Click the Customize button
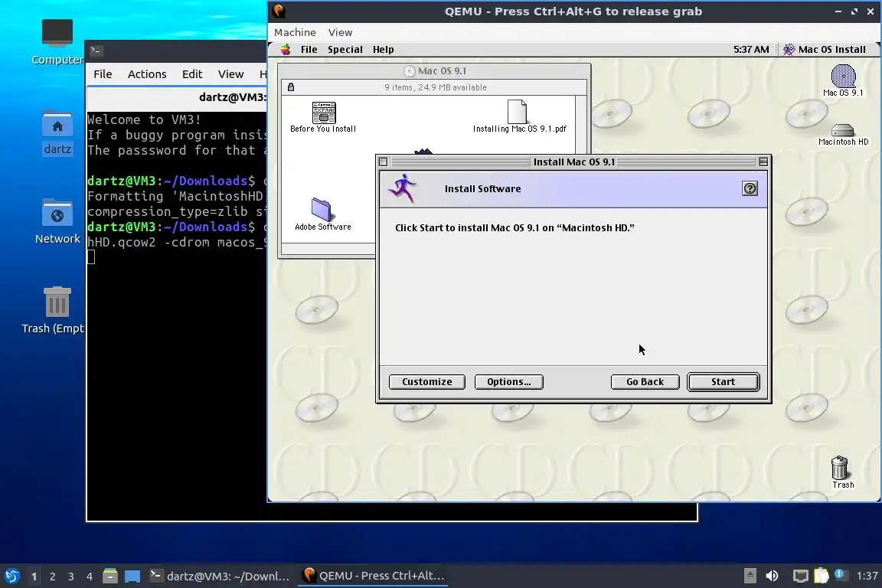The width and height of the screenshot is (882, 588). coord(427,381)
